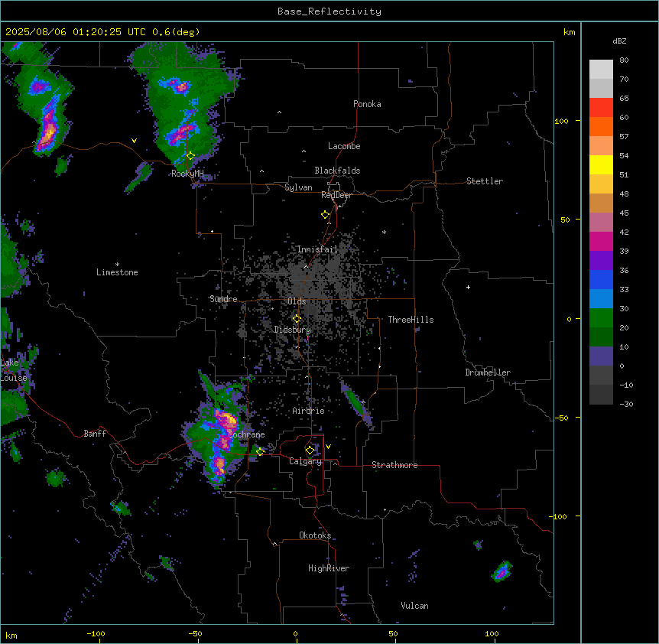Click the Banff label
The height and width of the screenshot is (644, 659).
coord(95,434)
